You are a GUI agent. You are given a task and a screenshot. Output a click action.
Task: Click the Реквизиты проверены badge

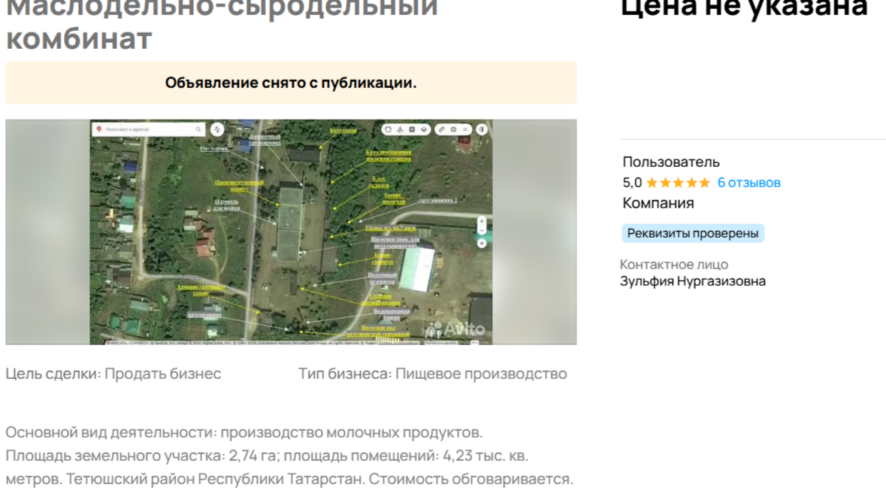[693, 233]
